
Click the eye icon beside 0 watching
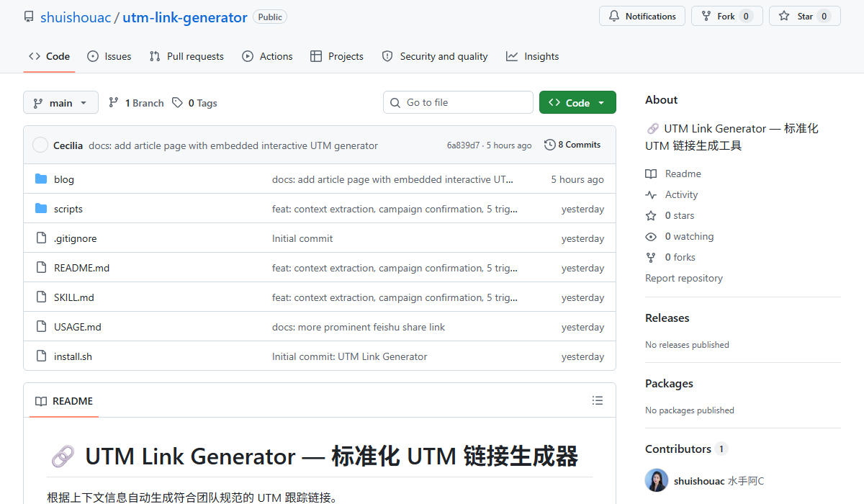651,236
